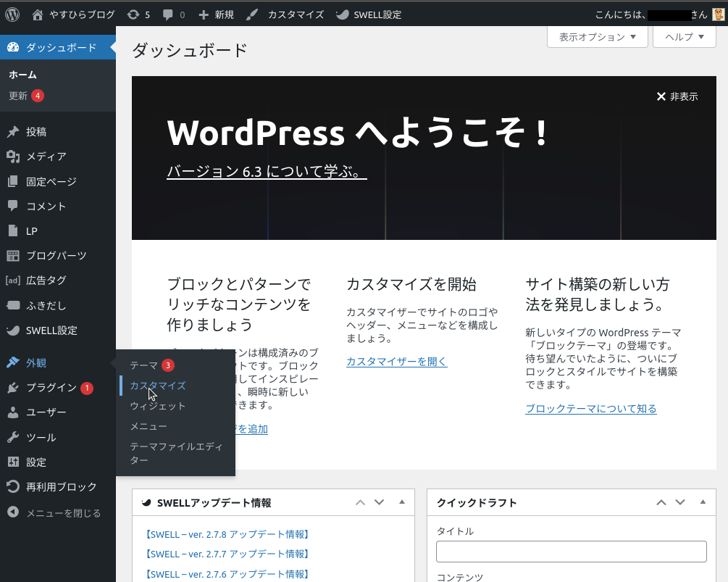Click the 新規 plus item
The image size is (728, 582).
coord(216,14)
